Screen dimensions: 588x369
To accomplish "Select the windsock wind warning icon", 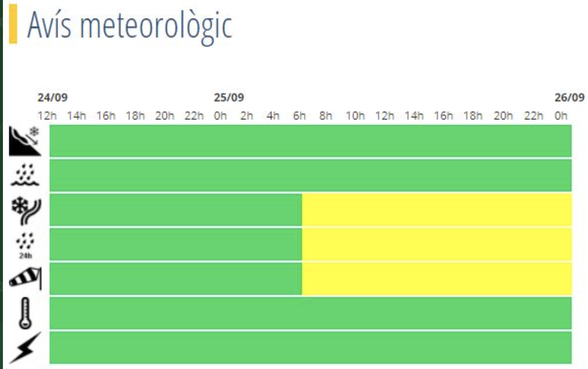I will click(25, 278).
